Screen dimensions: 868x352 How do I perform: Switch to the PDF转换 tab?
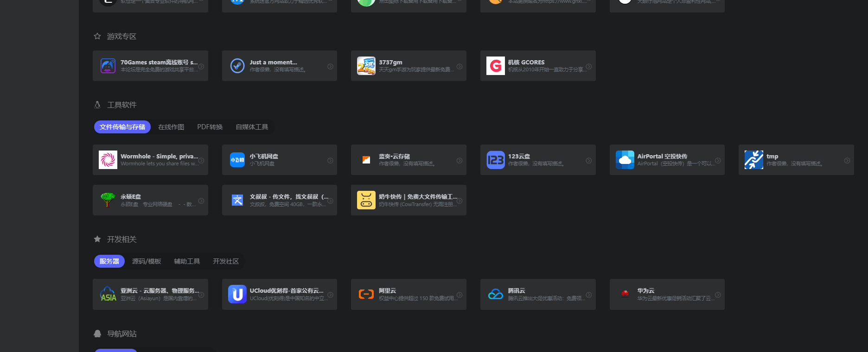pos(210,127)
